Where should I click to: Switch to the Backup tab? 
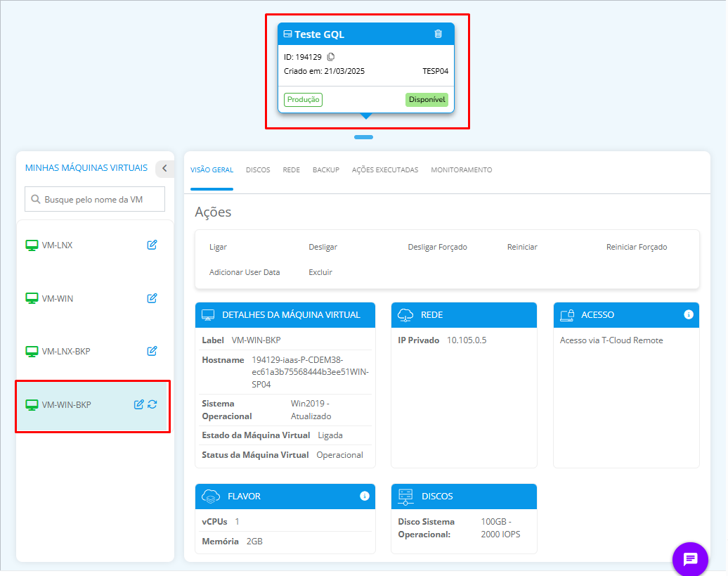tap(326, 170)
